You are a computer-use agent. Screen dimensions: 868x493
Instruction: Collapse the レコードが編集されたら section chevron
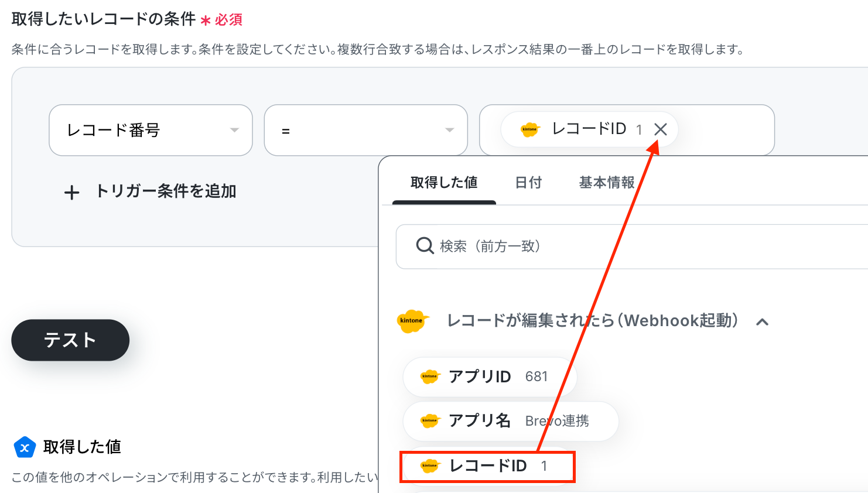point(762,321)
